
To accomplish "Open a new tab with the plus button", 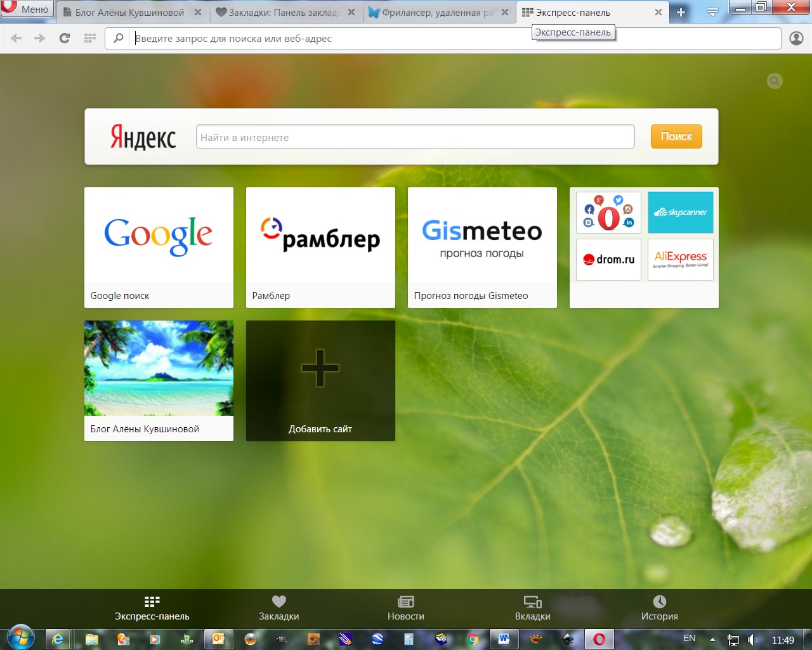I will click(x=681, y=11).
